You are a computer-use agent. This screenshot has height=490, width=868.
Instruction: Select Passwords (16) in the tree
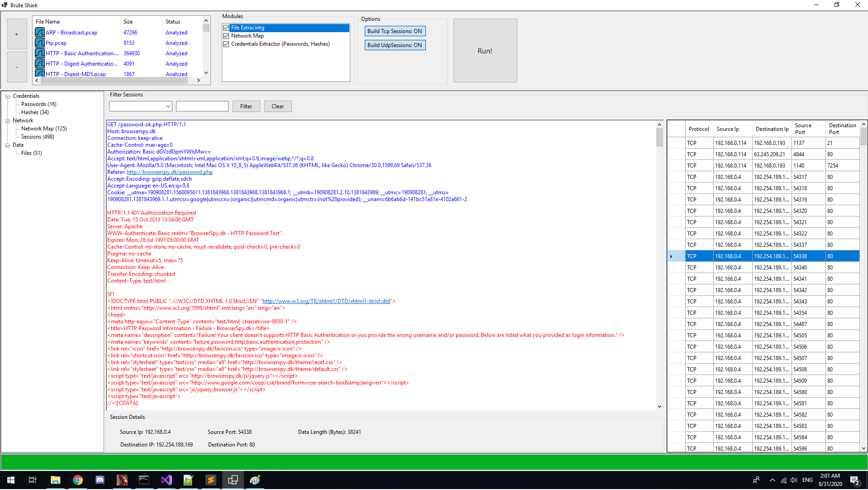(39, 105)
